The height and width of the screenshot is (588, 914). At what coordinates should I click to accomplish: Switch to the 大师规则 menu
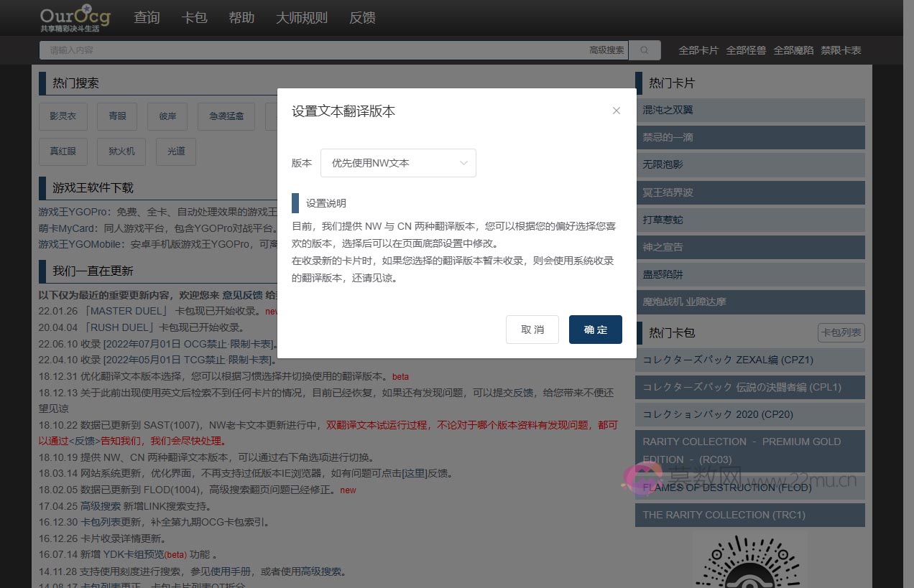(x=301, y=18)
